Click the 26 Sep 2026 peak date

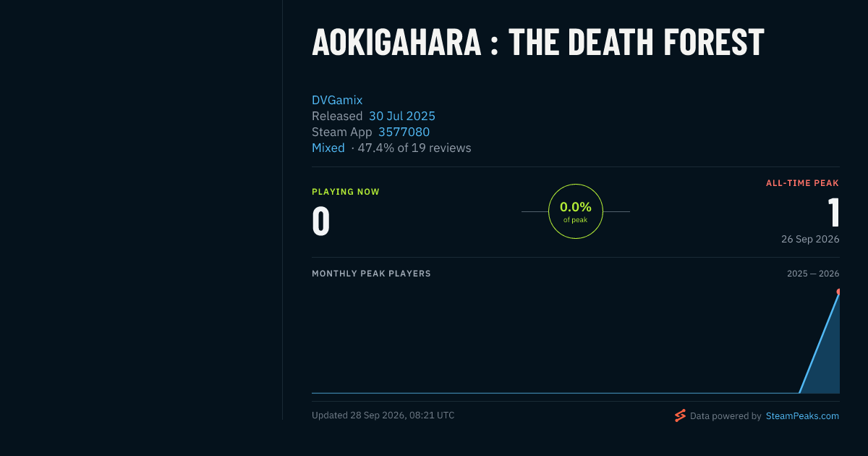click(810, 239)
